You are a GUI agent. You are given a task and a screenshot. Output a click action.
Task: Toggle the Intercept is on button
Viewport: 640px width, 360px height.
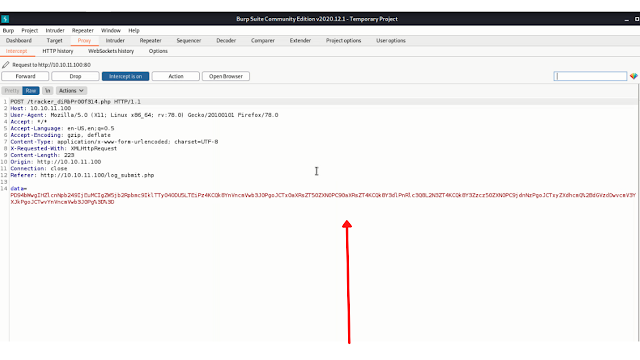[125, 76]
